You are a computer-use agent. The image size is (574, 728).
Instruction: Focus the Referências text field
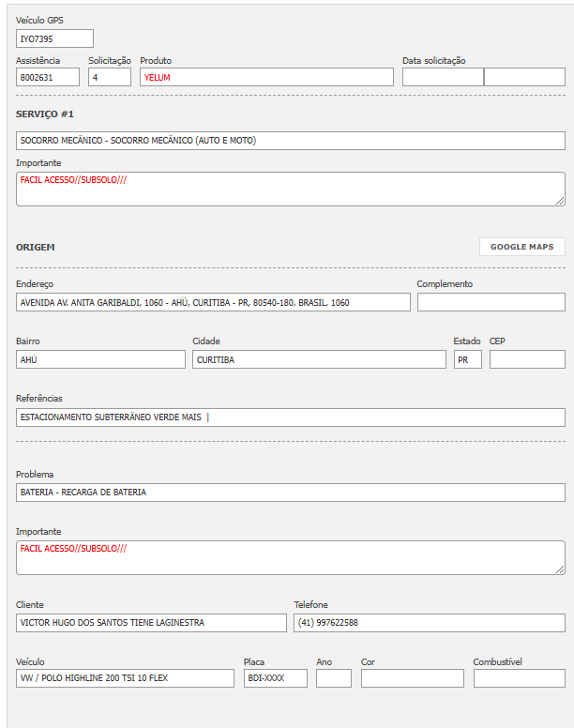click(x=291, y=417)
